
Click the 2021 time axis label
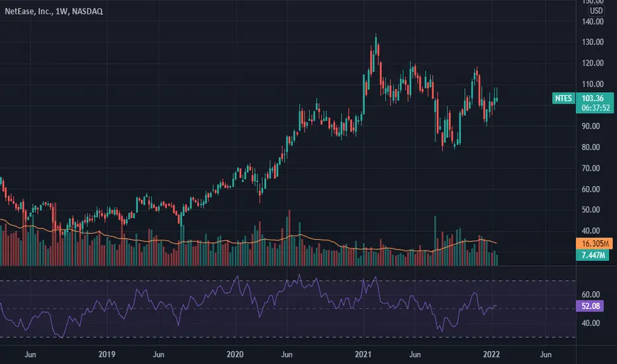363,355
